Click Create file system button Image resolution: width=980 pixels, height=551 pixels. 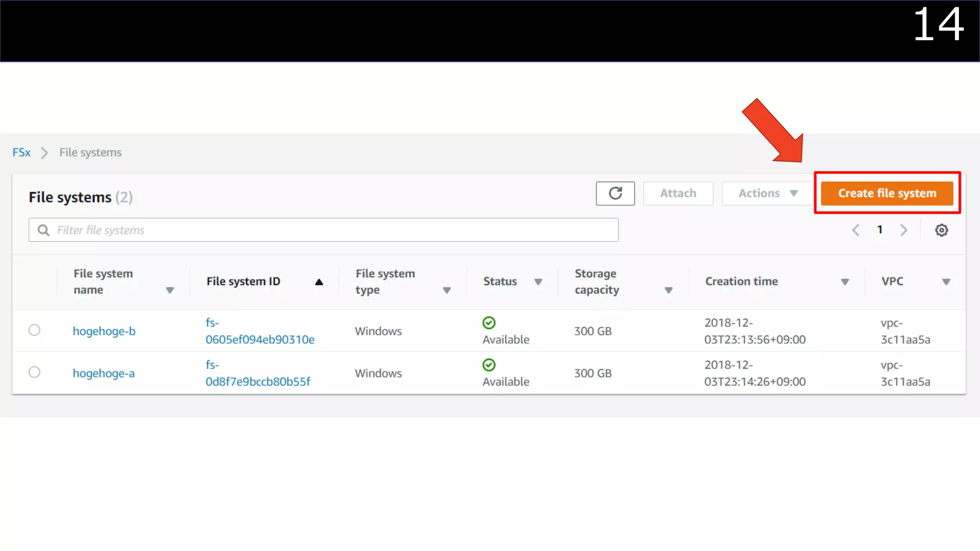point(887,193)
